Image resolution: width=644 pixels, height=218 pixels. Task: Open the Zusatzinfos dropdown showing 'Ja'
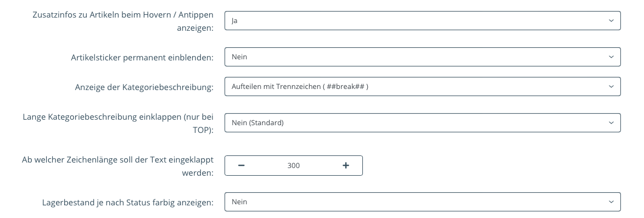[422, 20]
